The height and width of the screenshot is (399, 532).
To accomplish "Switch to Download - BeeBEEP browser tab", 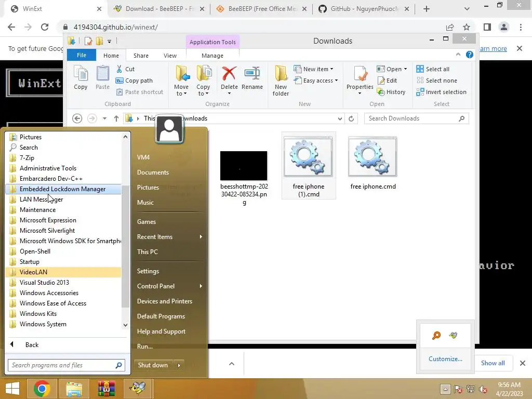I will (159, 9).
